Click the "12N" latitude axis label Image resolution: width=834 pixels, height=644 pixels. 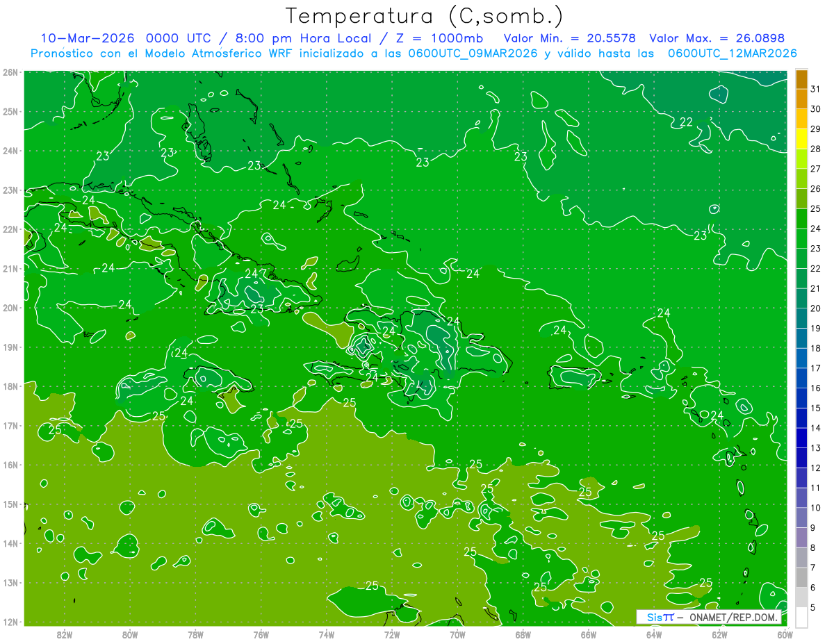tap(10, 622)
